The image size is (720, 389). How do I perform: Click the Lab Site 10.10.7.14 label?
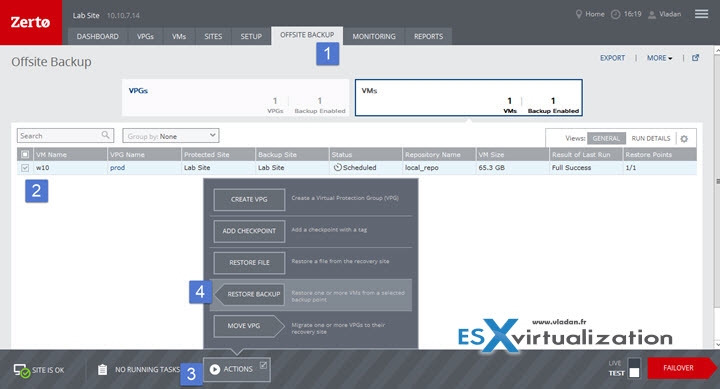click(106, 15)
